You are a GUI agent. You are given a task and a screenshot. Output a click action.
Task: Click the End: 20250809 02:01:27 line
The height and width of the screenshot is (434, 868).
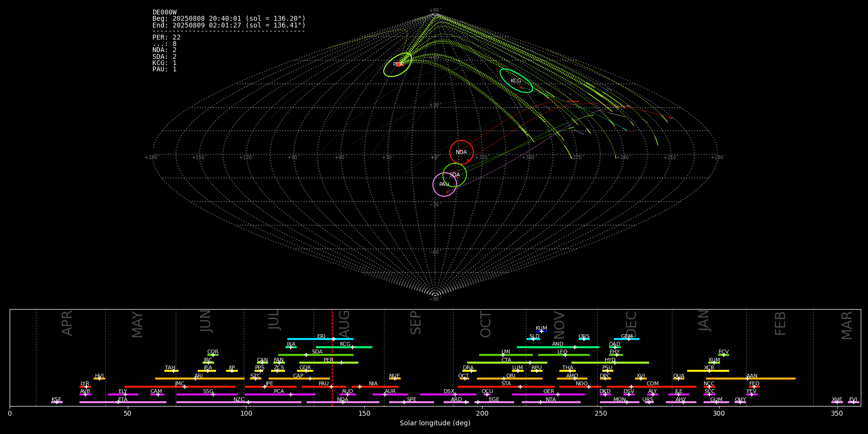coord(229,25)
